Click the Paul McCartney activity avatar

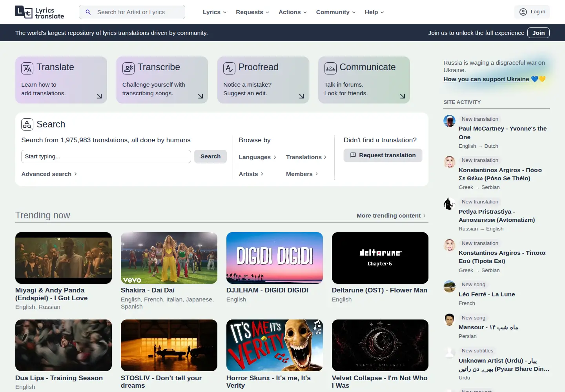(x=449, y=121)
